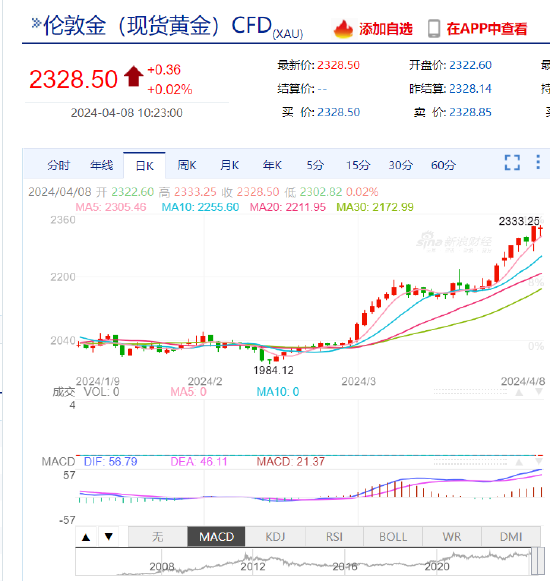Click the 2024-04-08 10:23:00 timestamp
Screen dimensions: 550x581
click(x=127, y=113)
